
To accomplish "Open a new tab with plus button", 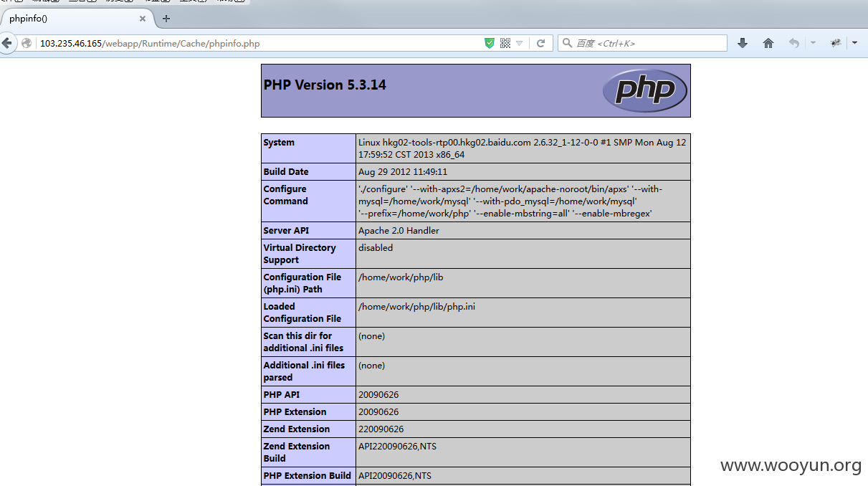I will 166,19.
